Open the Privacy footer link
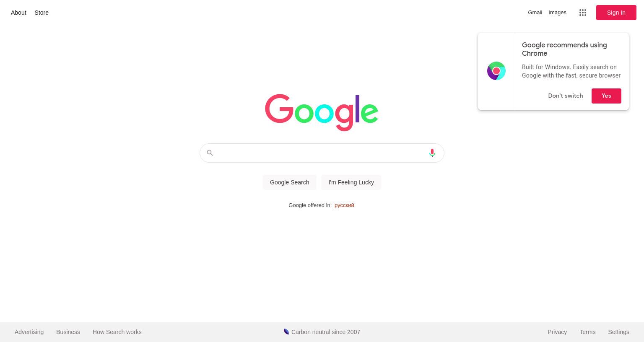The image size is (644, 342). coord(557,332)
